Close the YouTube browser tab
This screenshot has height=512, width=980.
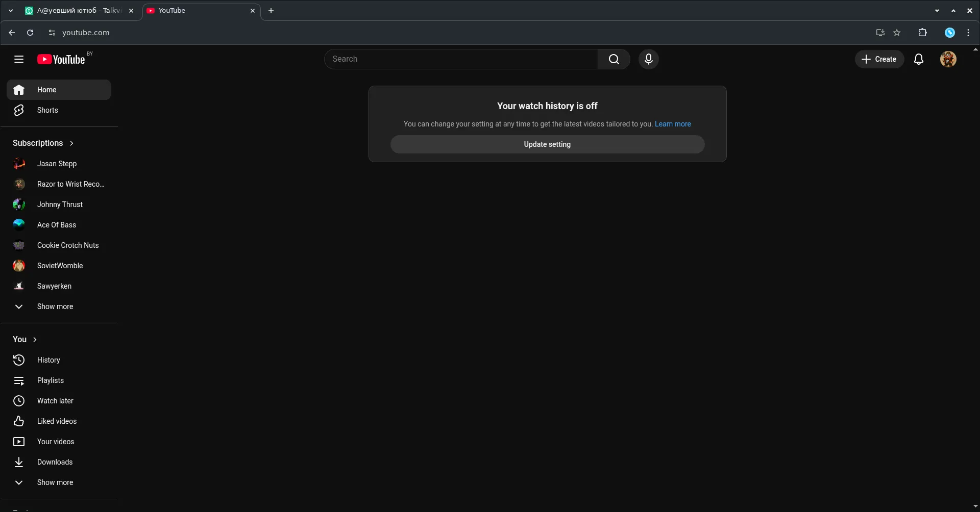(252, 11)
